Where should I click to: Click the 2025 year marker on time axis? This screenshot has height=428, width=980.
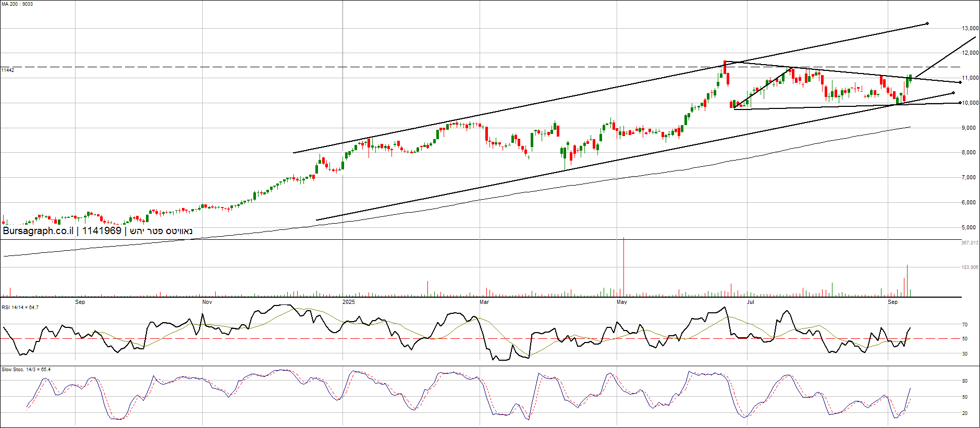[x=349, y=302]
